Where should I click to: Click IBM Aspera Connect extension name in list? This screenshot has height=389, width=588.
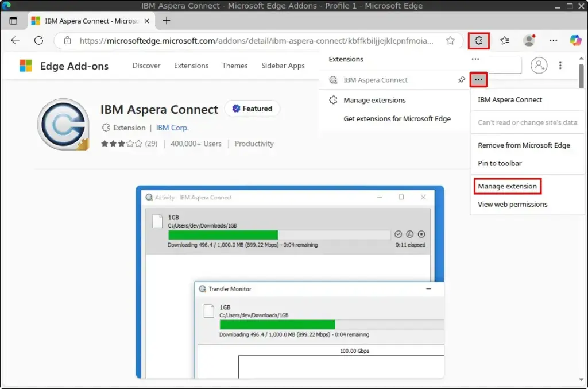[376, 80]
